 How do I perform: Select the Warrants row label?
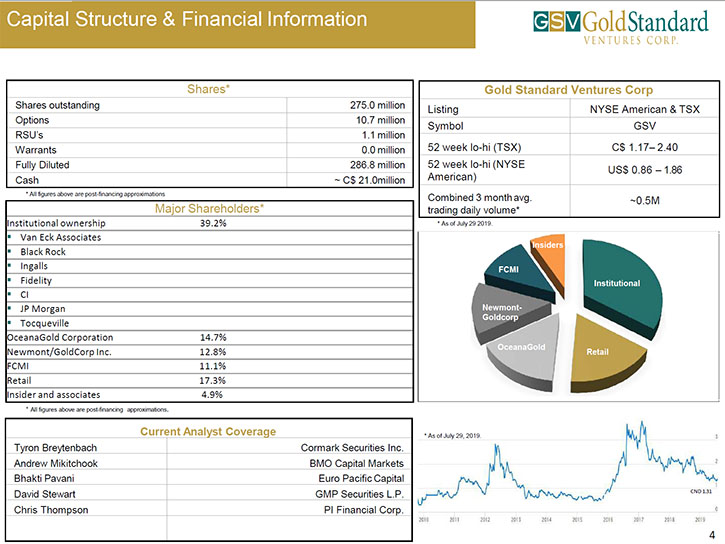coord(36,150)
